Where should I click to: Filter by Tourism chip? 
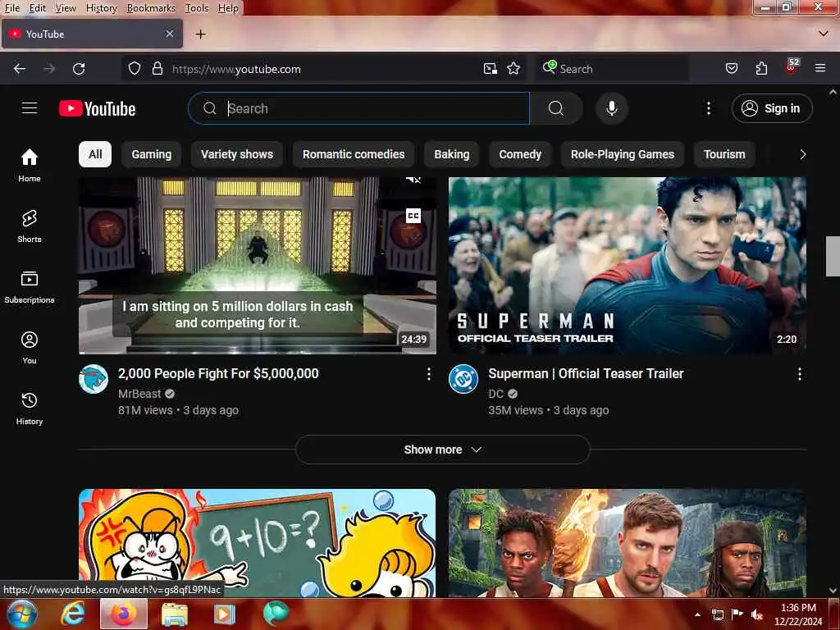click(x=724, y=154)
